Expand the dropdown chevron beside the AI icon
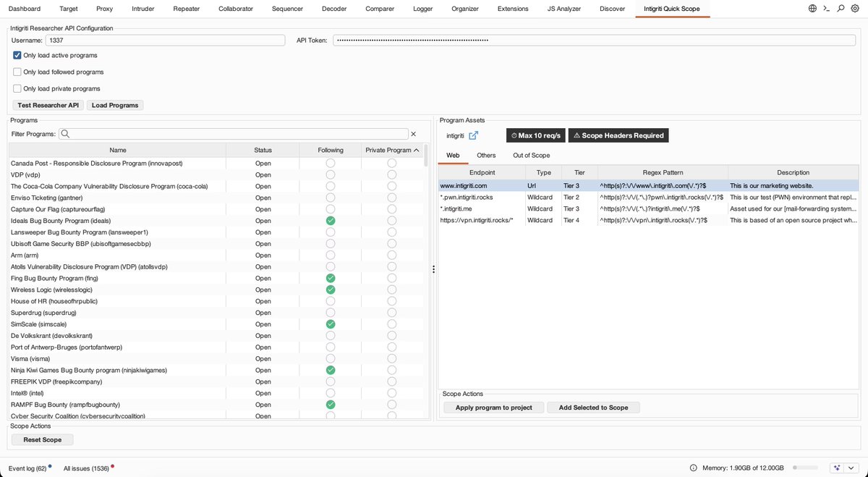The image size is (868, 477). tap(851, 468)
